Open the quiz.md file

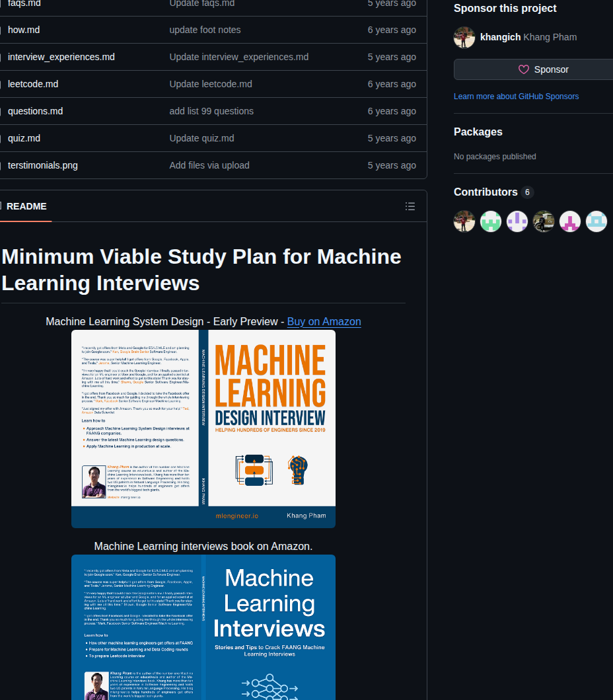click(24, 138)
